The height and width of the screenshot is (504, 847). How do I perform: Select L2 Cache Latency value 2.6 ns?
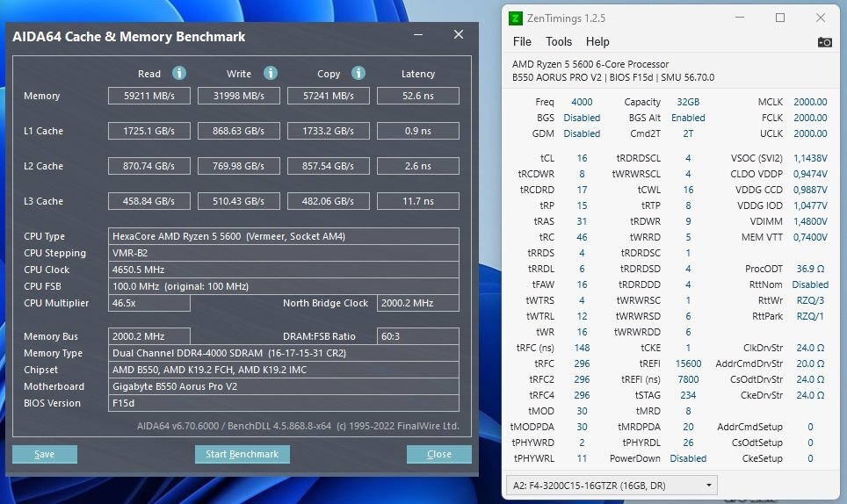click(418, 166)
